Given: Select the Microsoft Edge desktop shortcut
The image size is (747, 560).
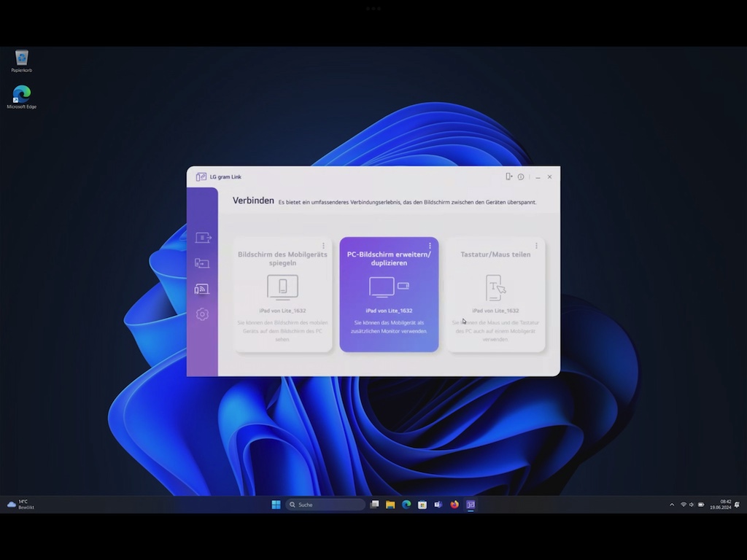Looking at the screenshot, I should click(x=21, y=97).
